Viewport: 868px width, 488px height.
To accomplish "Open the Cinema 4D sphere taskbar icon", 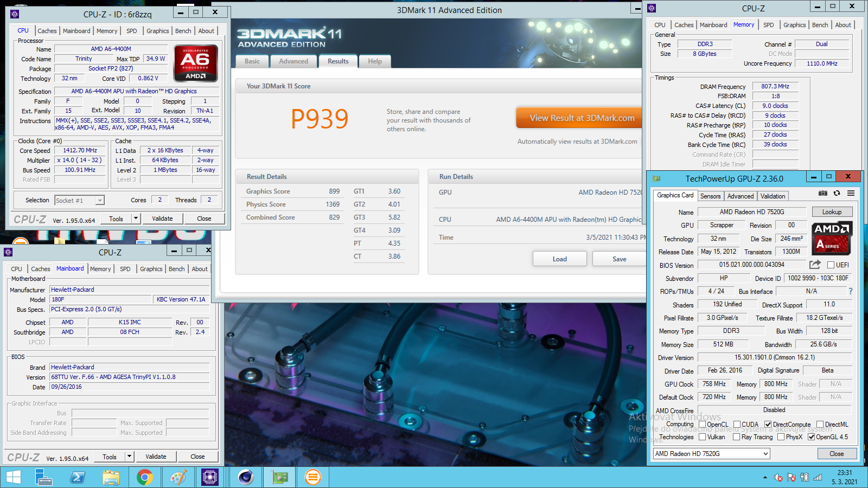I will 246,477.
